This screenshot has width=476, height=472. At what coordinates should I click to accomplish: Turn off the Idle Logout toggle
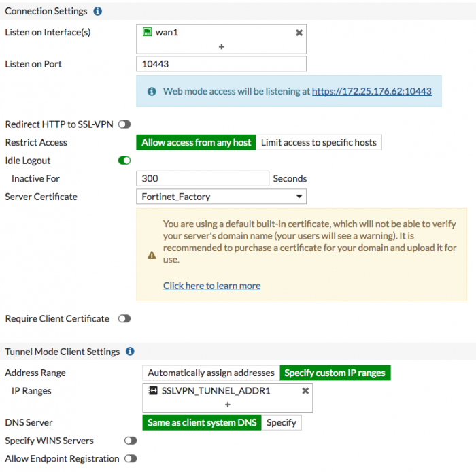(x=124, y=161)
